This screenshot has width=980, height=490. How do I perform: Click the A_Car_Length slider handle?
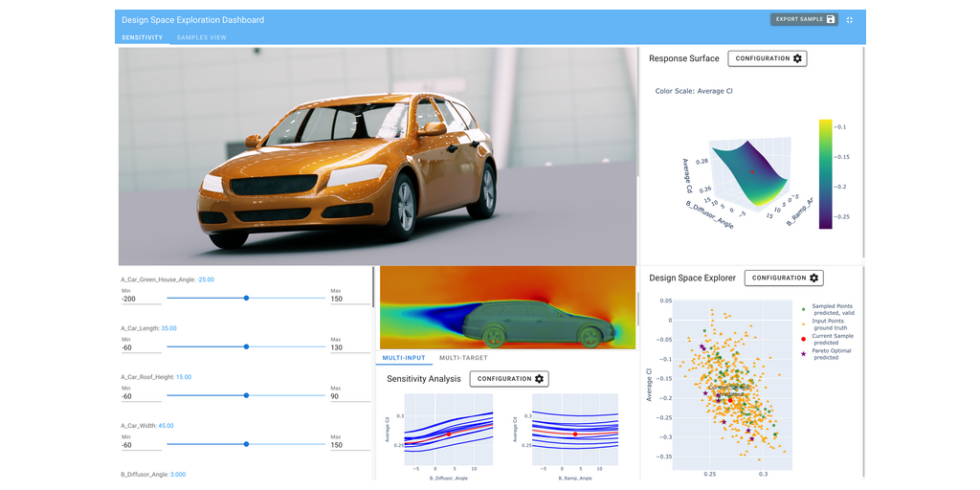tap(247, 346)
